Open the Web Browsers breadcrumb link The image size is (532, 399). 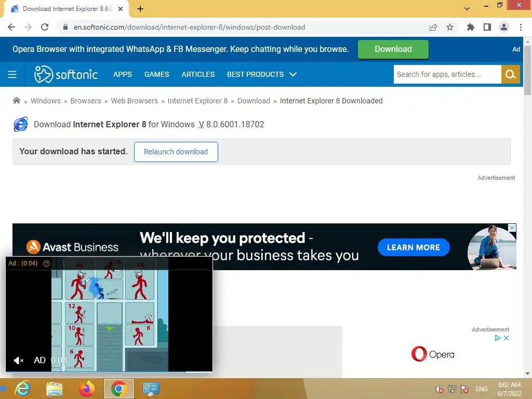point(135,101)
